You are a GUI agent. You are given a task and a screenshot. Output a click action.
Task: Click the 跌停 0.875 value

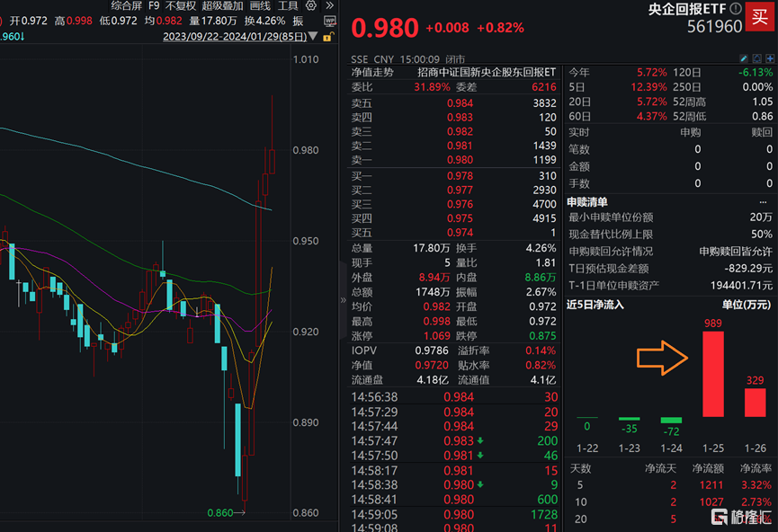pyautogui.click(x=542, y=336)
